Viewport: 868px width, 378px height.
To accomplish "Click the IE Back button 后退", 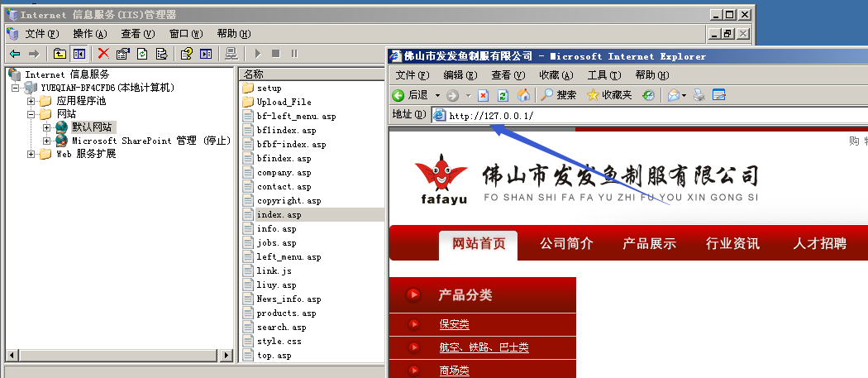I will click(411, 95).
